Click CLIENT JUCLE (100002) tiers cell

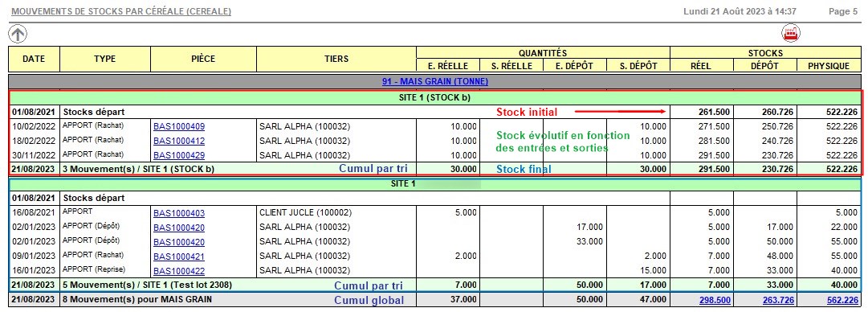click(305, 212)
